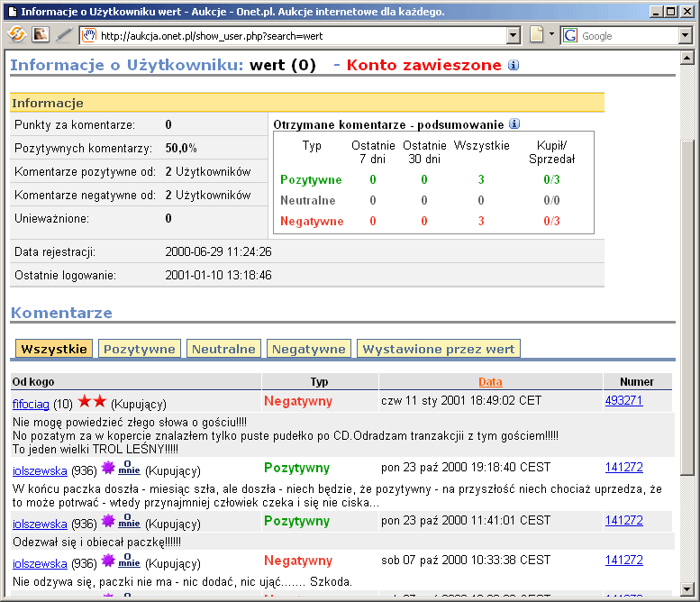Click 'czw 11 sty 2001 18:49:02 CET' date

(x=461, y=401)
